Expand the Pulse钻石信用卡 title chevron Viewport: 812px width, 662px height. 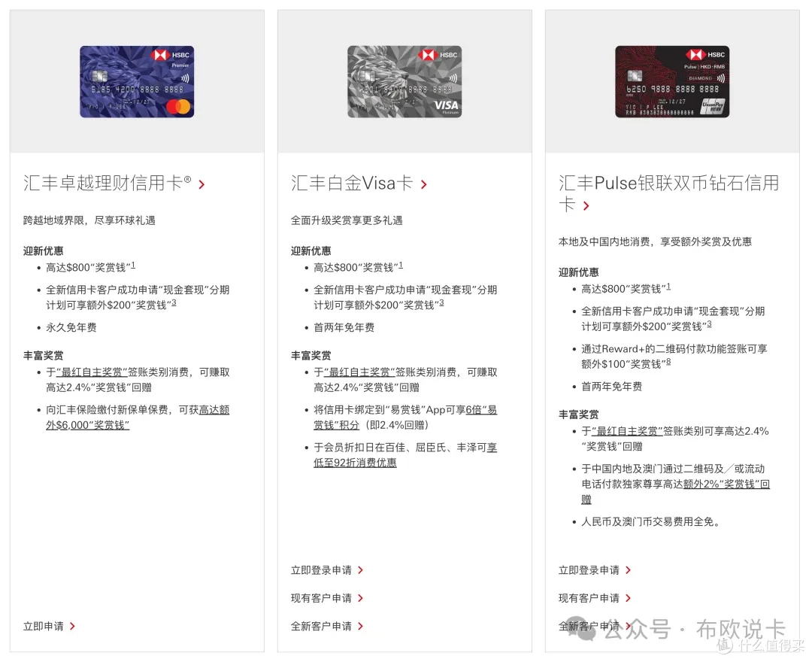pos(587,205)
